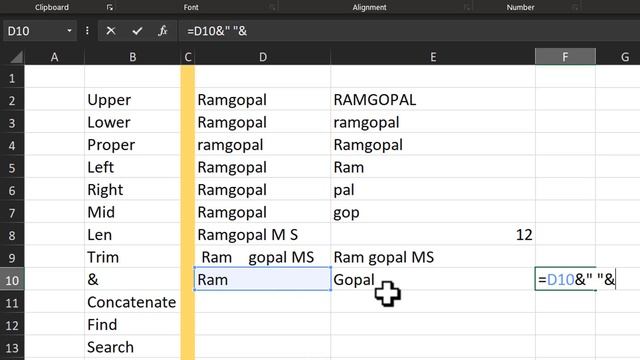The image size is (640, 360).
Task: Open Insert Function fx dialog
Action: tap(163, 31)
